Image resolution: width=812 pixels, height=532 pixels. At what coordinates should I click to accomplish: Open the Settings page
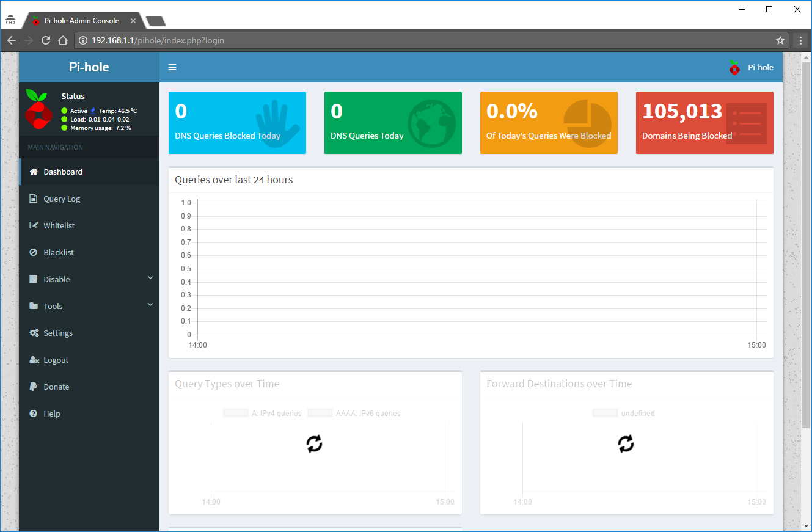tap(89, 333)
